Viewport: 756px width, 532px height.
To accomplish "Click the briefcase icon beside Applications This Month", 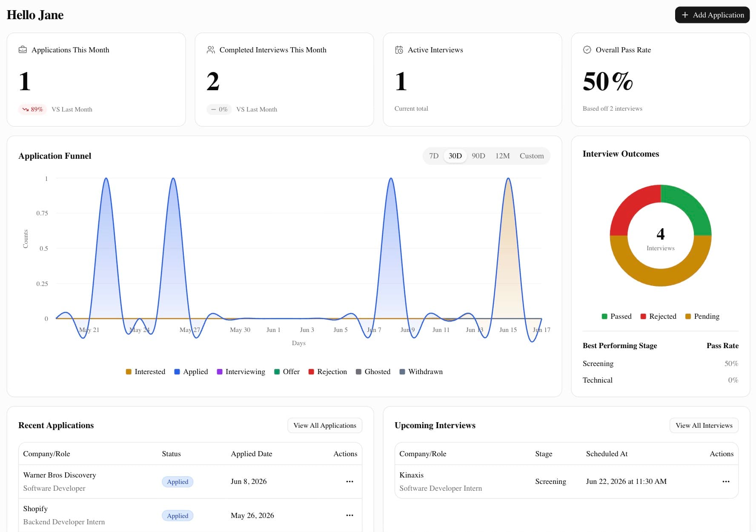I will [x=23, y=50].
